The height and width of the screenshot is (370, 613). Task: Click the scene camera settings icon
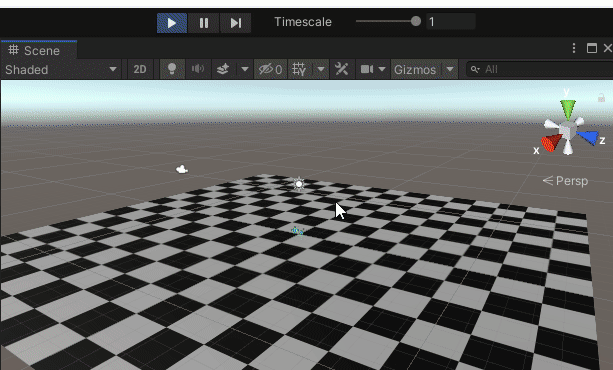[x=367, y=69]
